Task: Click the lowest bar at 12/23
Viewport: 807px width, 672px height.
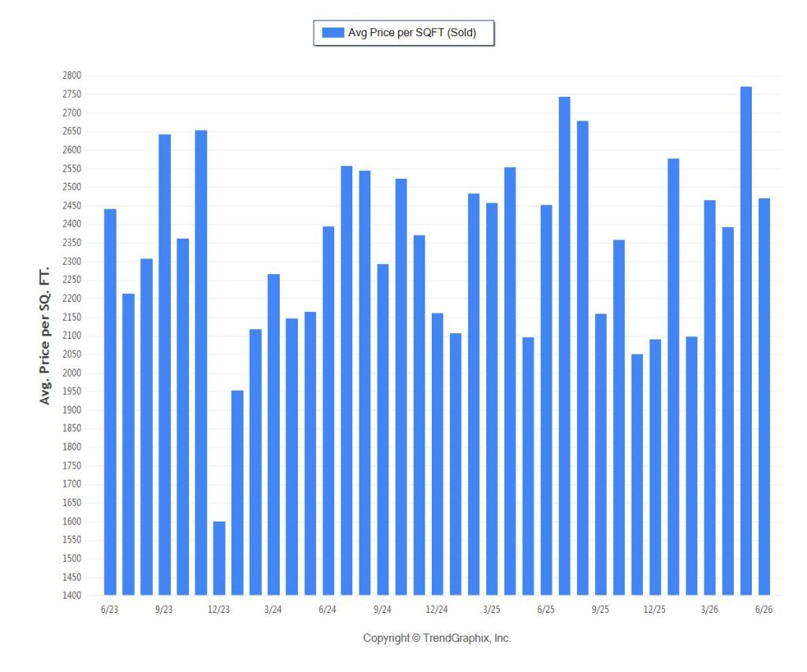Action: click(x=219, y=559)
